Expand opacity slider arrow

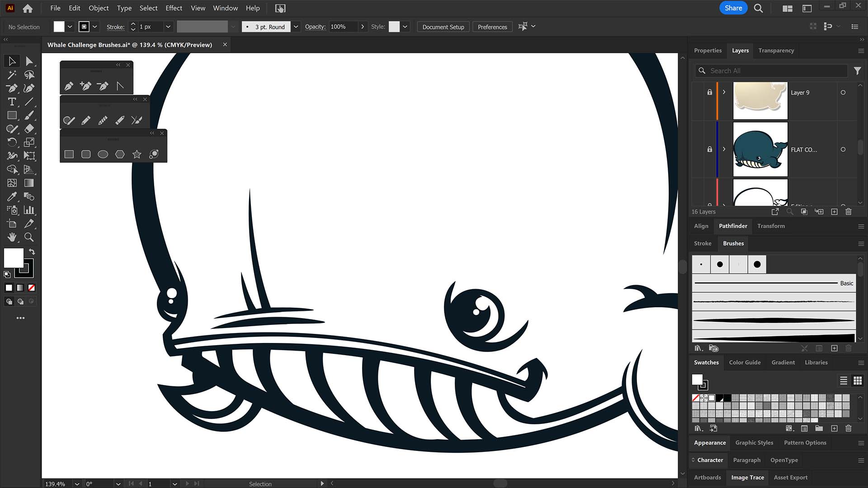pyautogui.click(x=363, y=27)
